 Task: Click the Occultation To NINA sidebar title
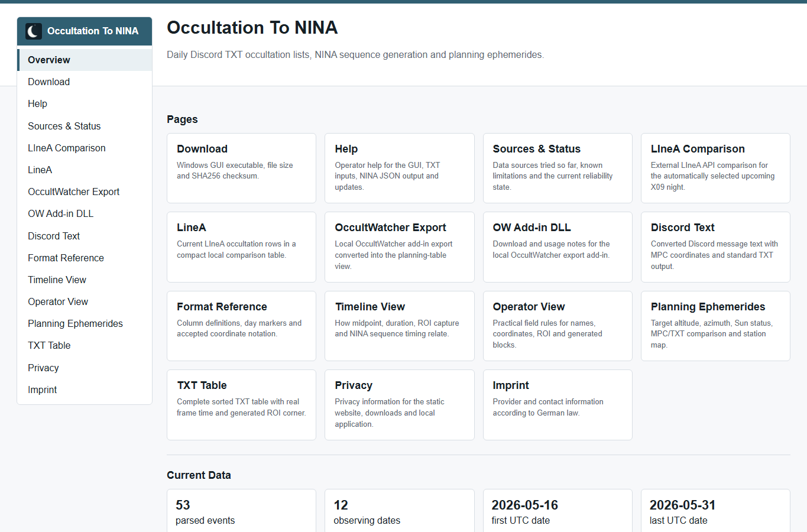93,31
